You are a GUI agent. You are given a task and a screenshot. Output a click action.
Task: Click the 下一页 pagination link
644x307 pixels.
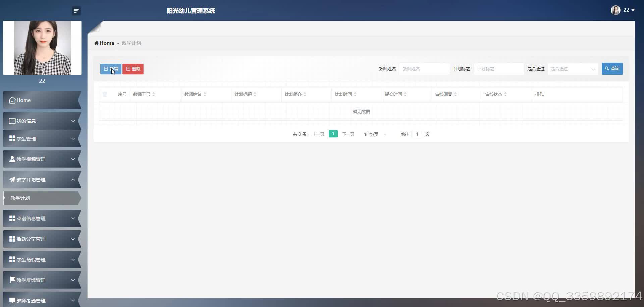348,134
